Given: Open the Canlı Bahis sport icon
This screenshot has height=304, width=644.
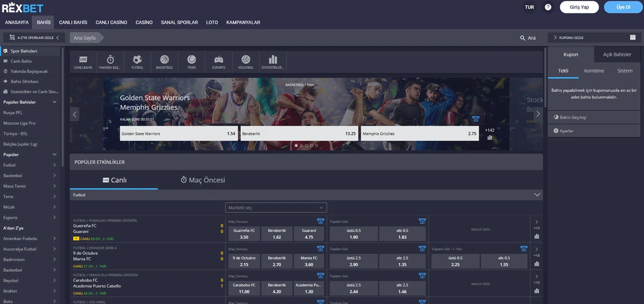Looking at the screenshot, I should [83, 62].
